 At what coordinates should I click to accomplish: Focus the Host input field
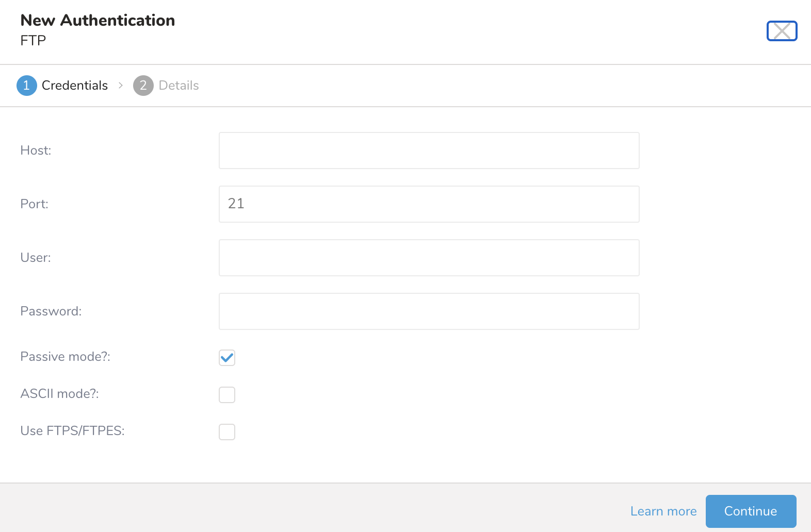pyautogui.click(x=429, y=151)
